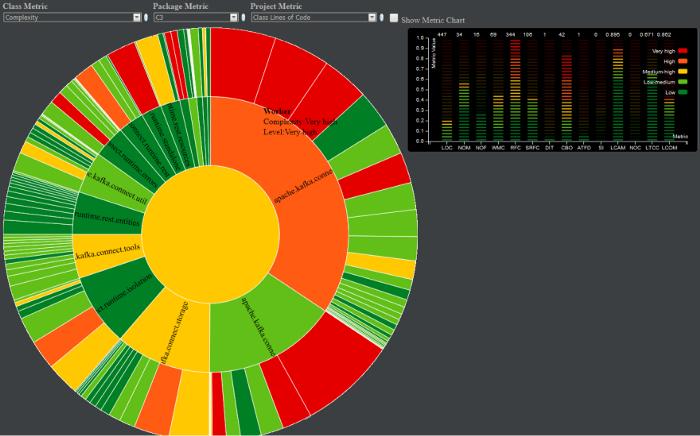Select the NOM column in metric chart

coord(464,90)
